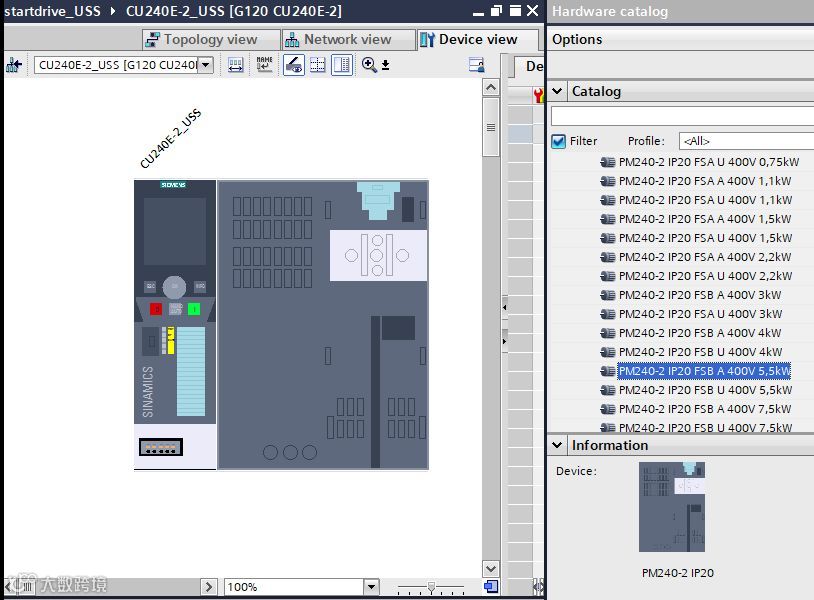This screenshot has height=600, width=814.
Task: Switch to Topology view tab
Action: click(210, 39)
